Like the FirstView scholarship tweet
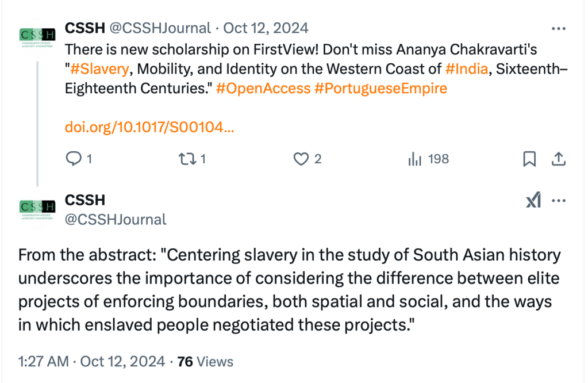This screenshot has height=383, width=588. pos(302,159)
